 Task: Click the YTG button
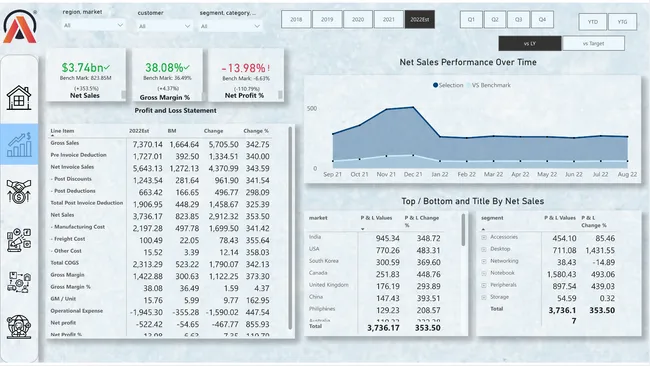click(x=622, y=22)
